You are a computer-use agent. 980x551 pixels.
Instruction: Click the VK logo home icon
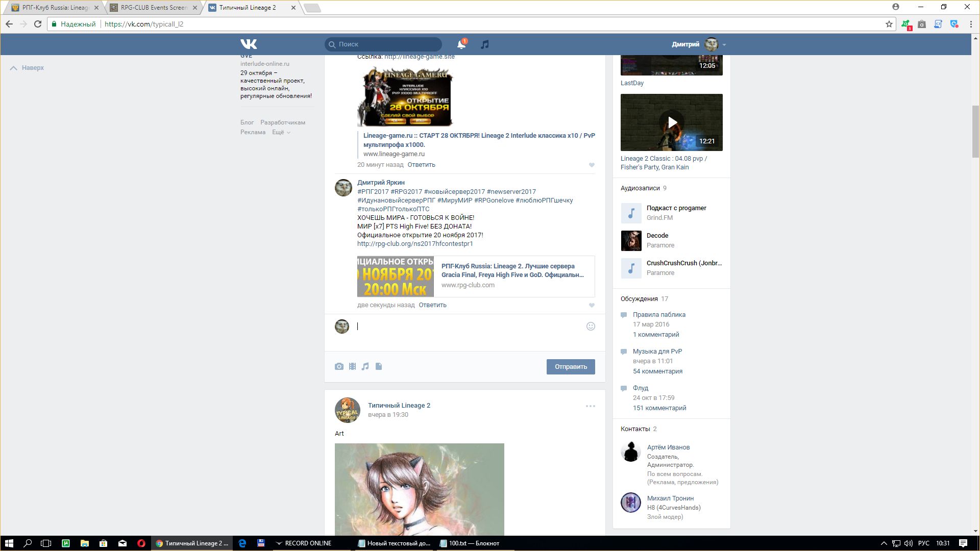coord(249,44)
